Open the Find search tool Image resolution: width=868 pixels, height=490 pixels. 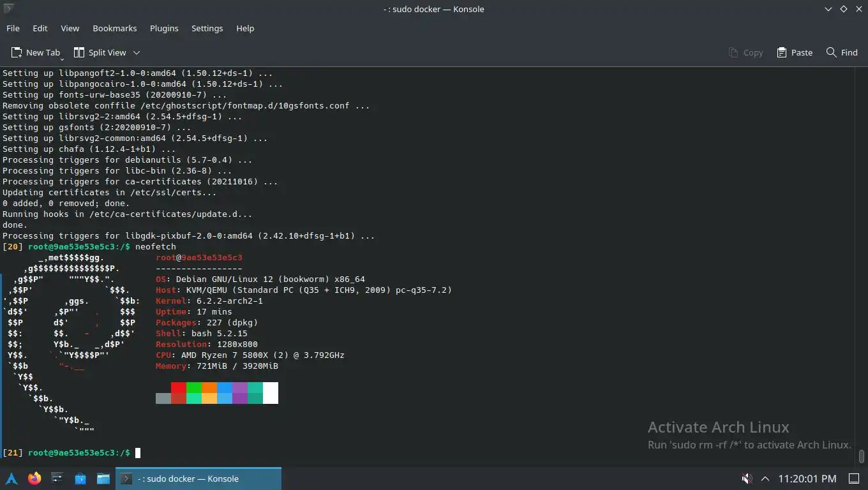point(842,52)
